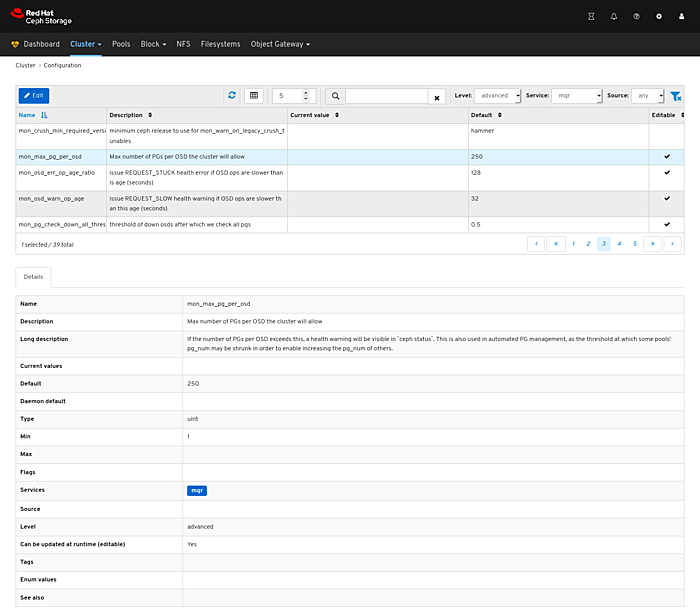This screenshot has width=700, height=611.
Task: Go to the last page of results
Action: [674, 243]
